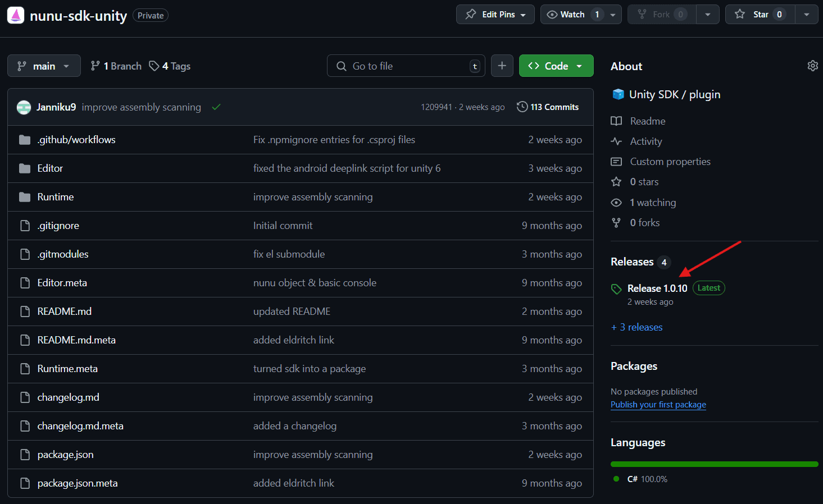Open the README.md.meta file

(76, 340)
